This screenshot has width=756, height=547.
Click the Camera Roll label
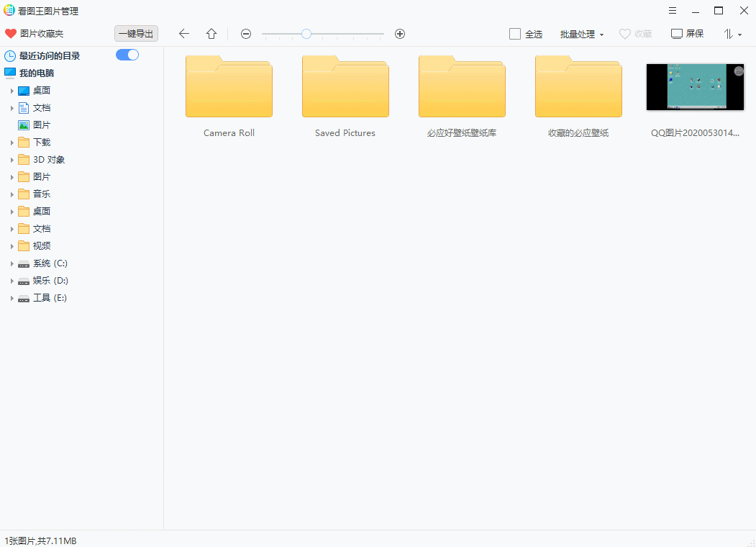[229, 133]
